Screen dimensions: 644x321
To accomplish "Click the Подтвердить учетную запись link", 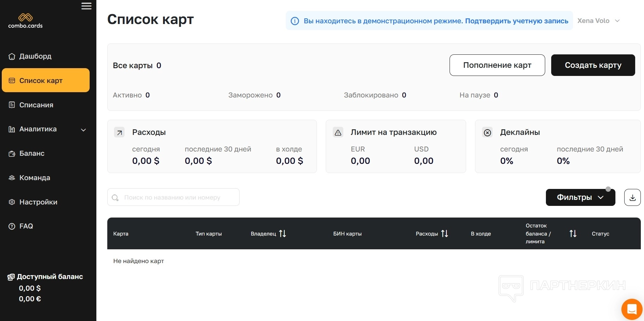I will pyautogui.click(x=516, y=21).
